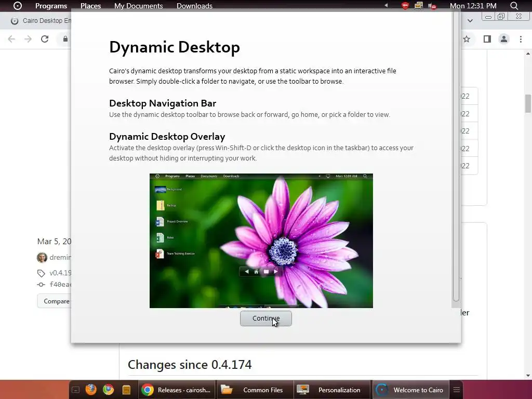This screenshot has width=532, height=399.
Task: Open the My Documents menu
Action: click(138, 6)
